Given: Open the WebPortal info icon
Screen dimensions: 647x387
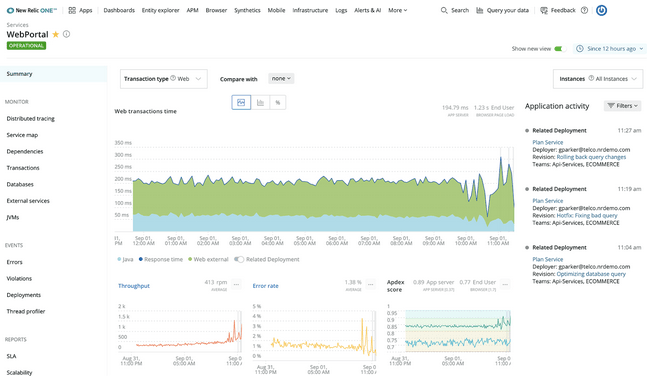Looking at the screenshot, I should coord(66,34).
